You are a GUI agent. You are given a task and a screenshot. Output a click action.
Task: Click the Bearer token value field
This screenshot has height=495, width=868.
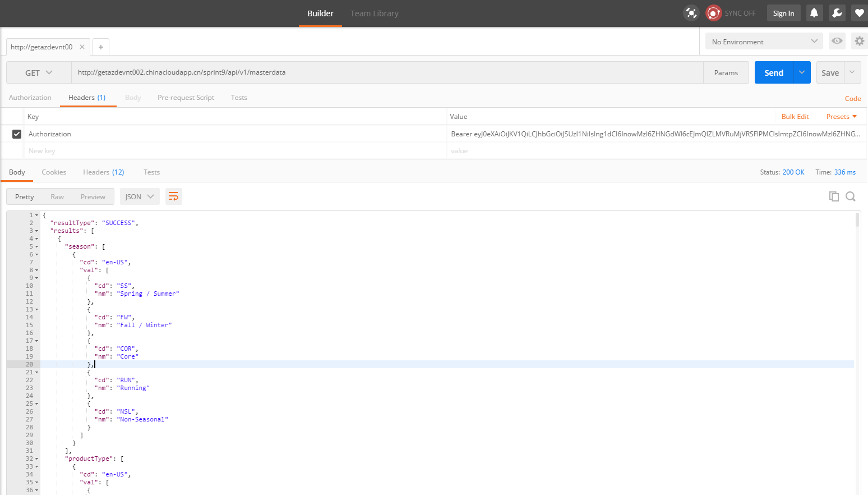click(x=655, y=134)
